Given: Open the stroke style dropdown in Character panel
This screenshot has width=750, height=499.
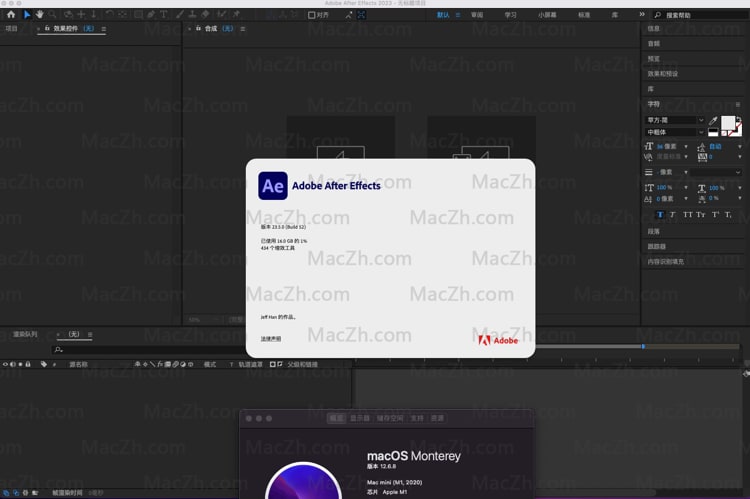Looking at the screenshot, I should click(716, 172).
